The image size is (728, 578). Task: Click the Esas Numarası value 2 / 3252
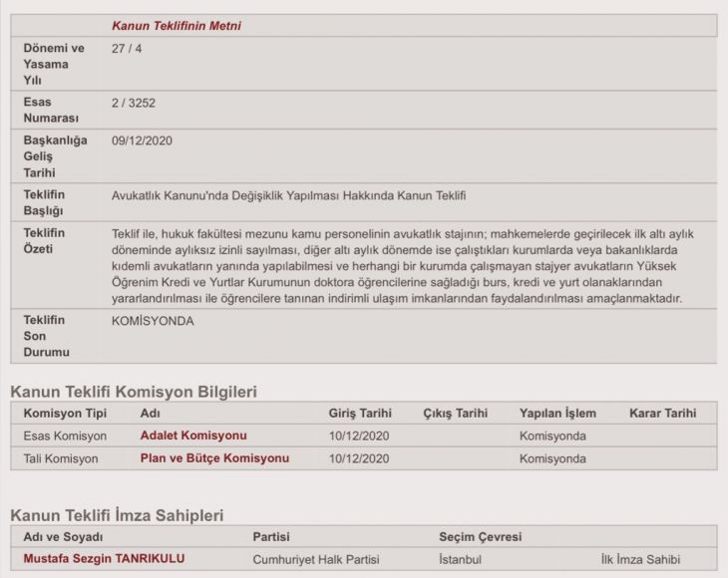133,102
